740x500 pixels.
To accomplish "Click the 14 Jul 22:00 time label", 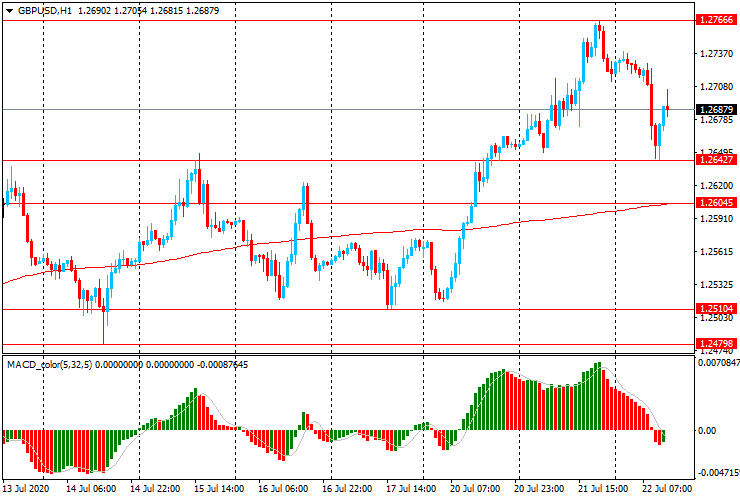I will tap(155, 488).
